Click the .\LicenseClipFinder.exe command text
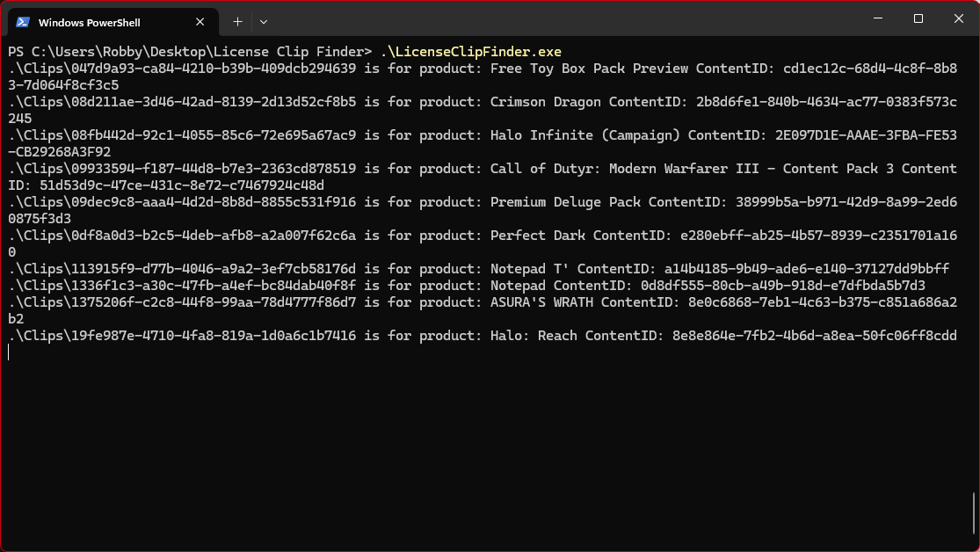The height and width of the screenshot is (552, 980). pos(470,52)
